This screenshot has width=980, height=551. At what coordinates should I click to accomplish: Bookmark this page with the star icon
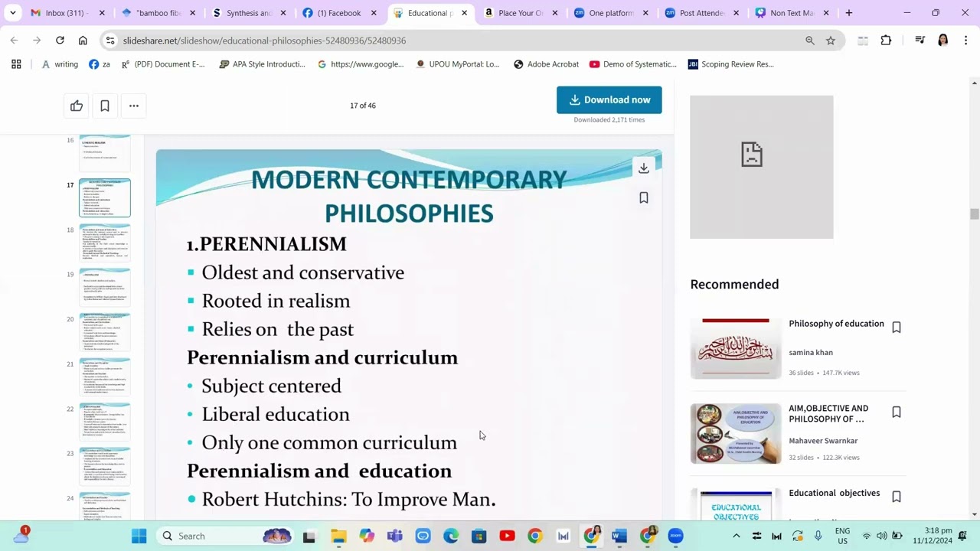(x=831, y=41)
